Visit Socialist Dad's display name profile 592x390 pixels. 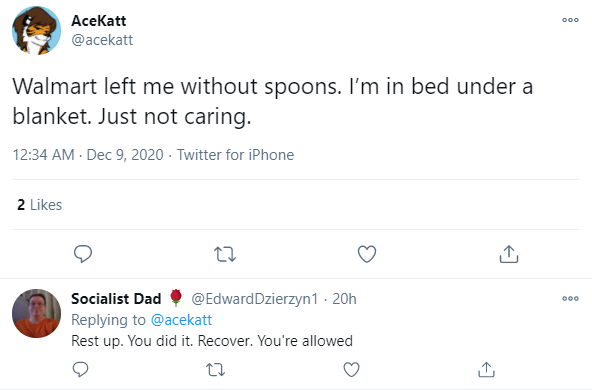coord(116,299)
